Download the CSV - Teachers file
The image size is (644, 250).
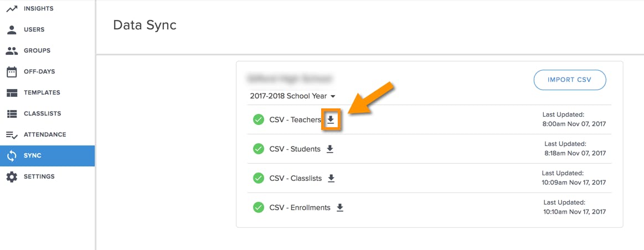[331, 120]
